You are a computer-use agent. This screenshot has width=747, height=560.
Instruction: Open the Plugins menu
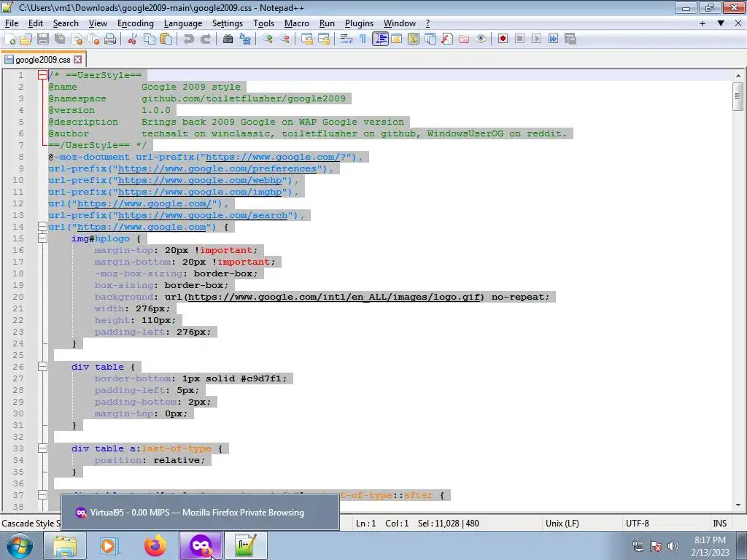click(359, 23)
